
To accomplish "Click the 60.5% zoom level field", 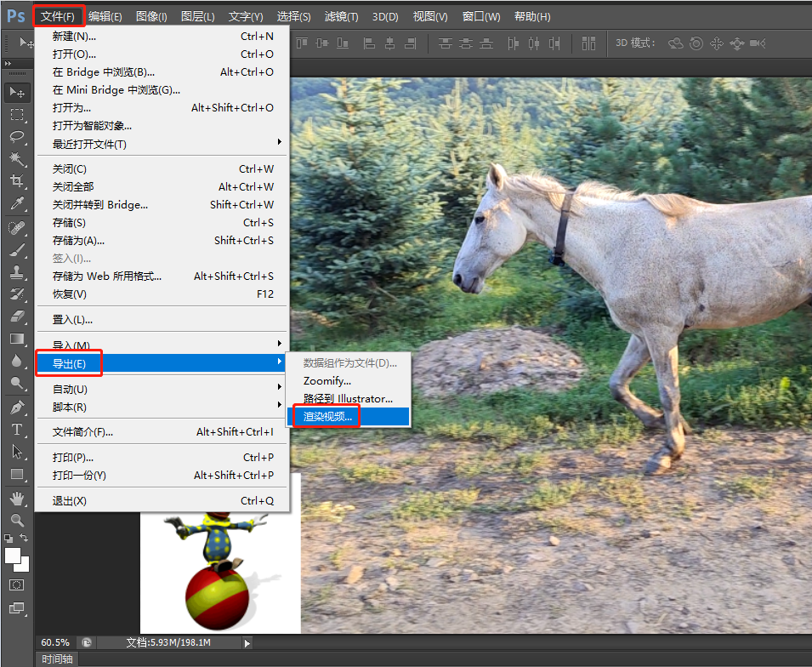I will pyautogui.click(x=55, y=642).
